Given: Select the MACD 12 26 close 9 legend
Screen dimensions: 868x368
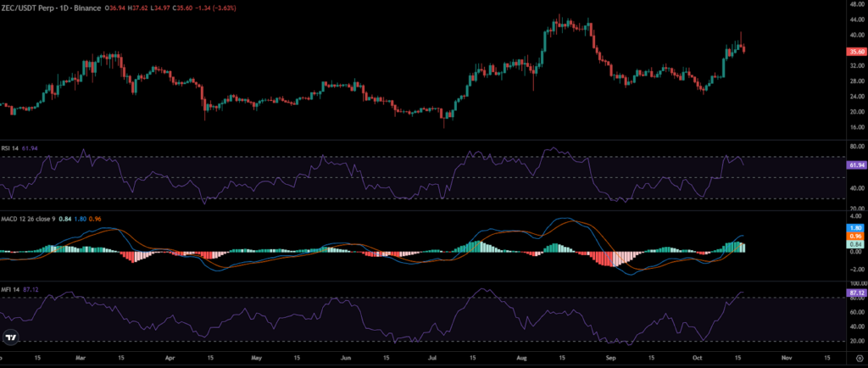Looking at the screenshot, I should click(x=29, y=219).
